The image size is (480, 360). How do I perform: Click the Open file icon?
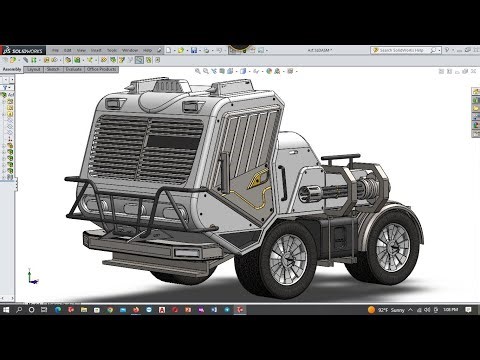pos(181,50)
